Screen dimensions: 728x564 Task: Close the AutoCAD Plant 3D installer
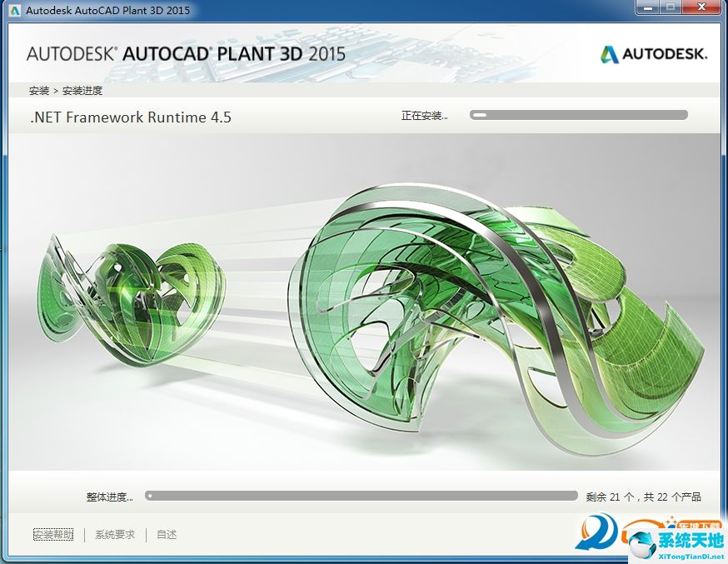[x=701, y=8]
